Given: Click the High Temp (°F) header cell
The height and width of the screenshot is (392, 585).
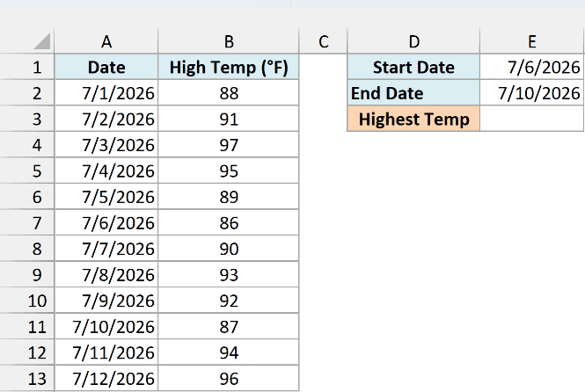Looking at the screenshot, I should (229, 67).
